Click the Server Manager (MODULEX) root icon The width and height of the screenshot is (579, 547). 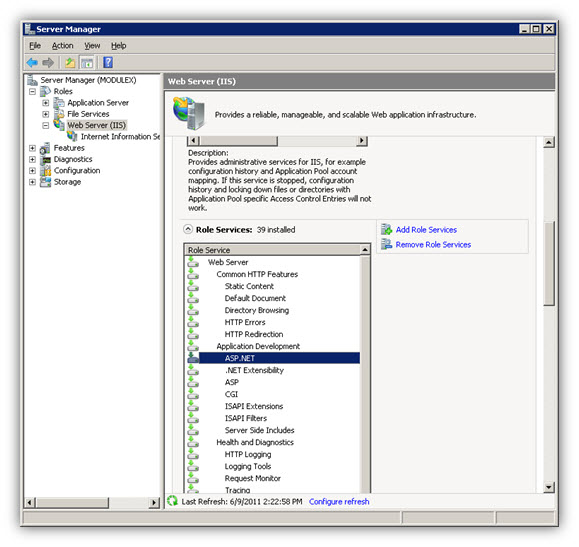pyautogui.click(x=32, y=80)
